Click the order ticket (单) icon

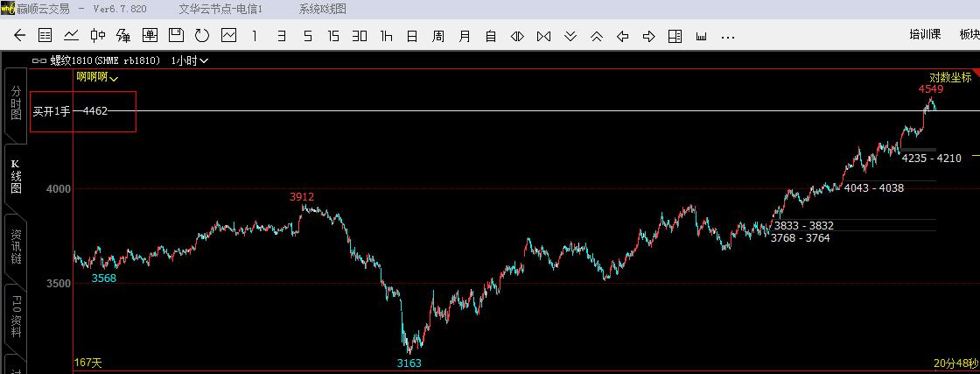tap(150, 36)
